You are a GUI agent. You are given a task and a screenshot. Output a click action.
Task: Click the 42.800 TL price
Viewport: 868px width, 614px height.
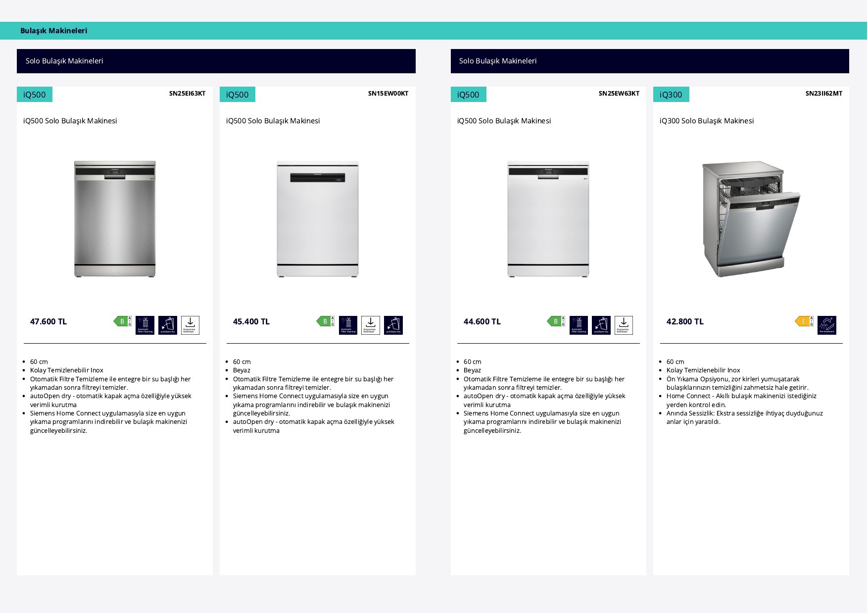click(x=685, y=322)
